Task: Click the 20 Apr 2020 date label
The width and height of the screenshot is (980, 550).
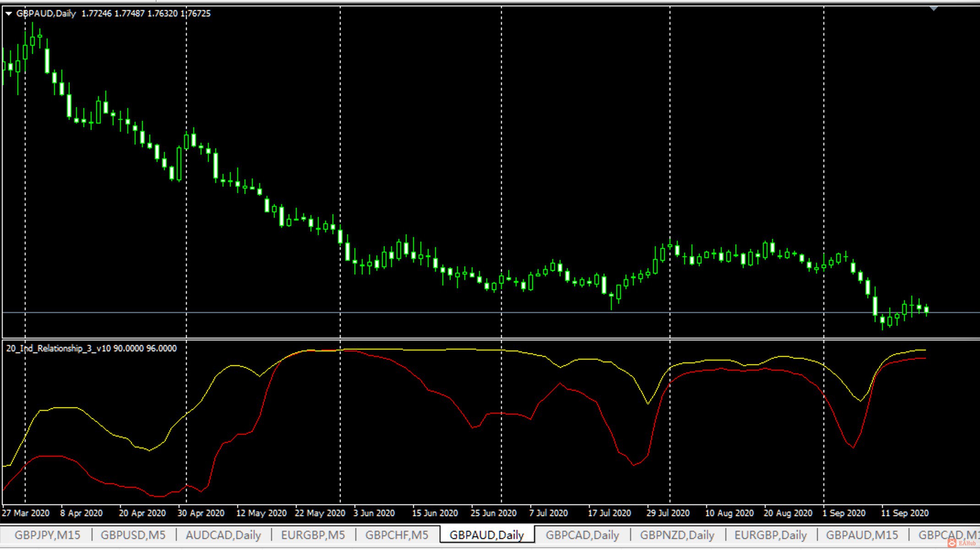Action: (142, 513)
